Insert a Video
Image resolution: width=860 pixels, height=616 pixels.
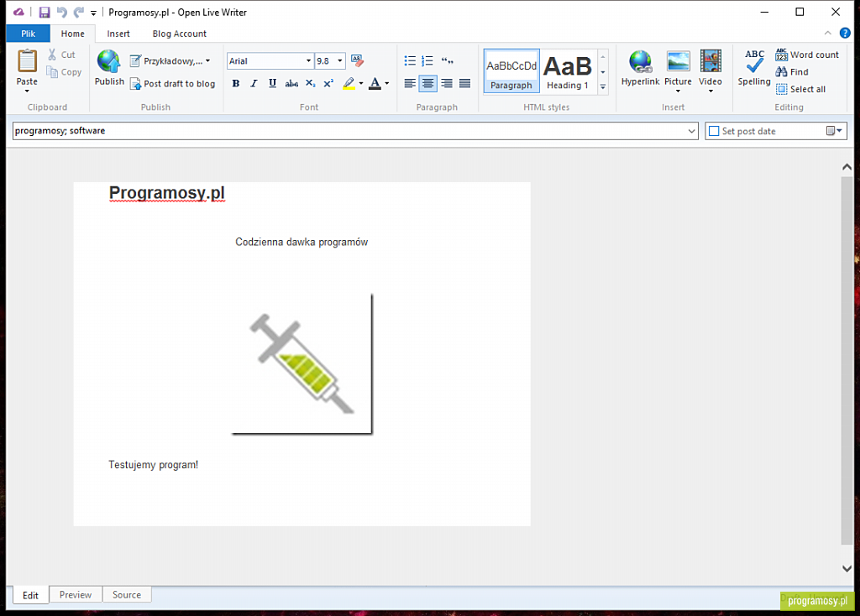(711, 69)
